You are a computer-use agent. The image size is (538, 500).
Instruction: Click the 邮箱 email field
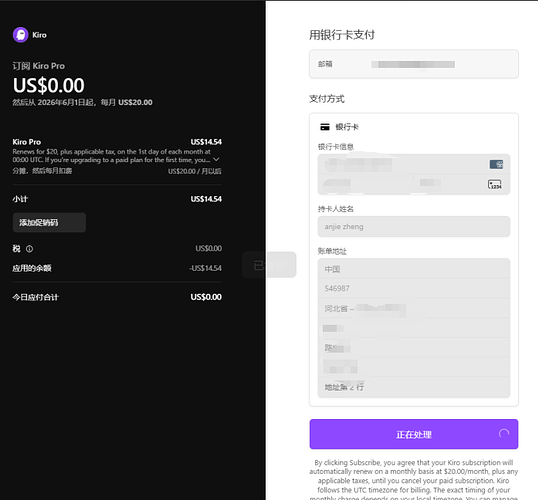tap(414, 64)
